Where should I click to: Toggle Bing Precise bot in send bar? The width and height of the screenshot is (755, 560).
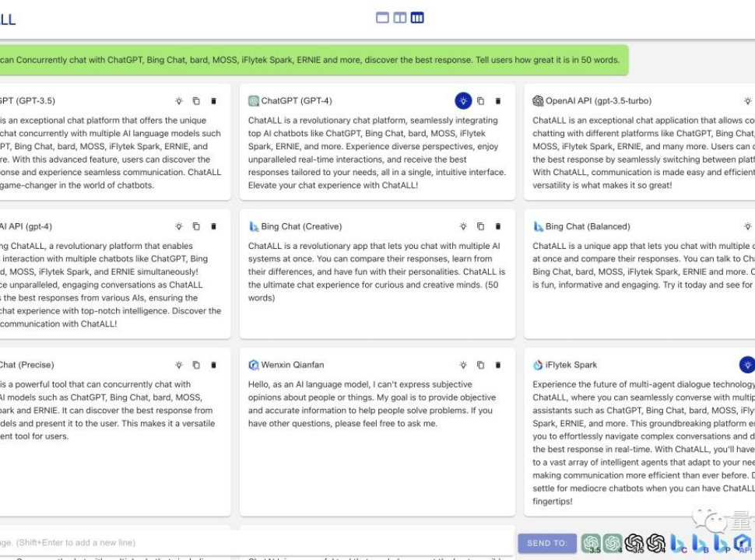722,543
